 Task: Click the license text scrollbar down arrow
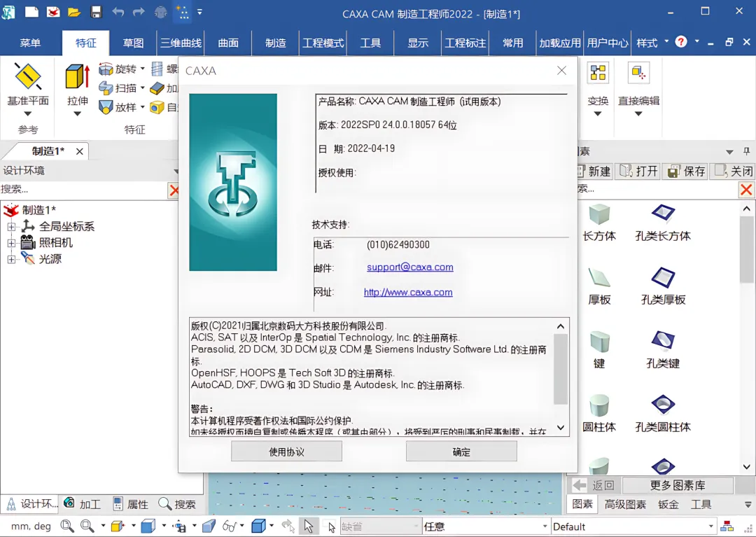[560, 427]
